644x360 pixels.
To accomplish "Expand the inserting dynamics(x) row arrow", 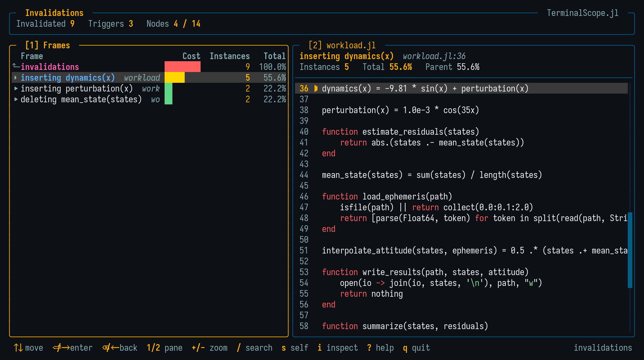I will pos(16,77).
